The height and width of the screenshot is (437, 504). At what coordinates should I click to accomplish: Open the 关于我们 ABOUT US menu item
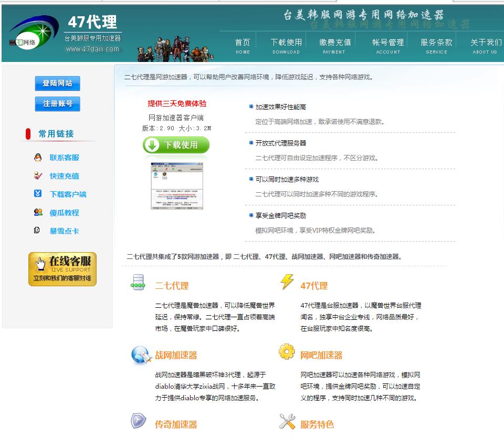click(485, 46)
